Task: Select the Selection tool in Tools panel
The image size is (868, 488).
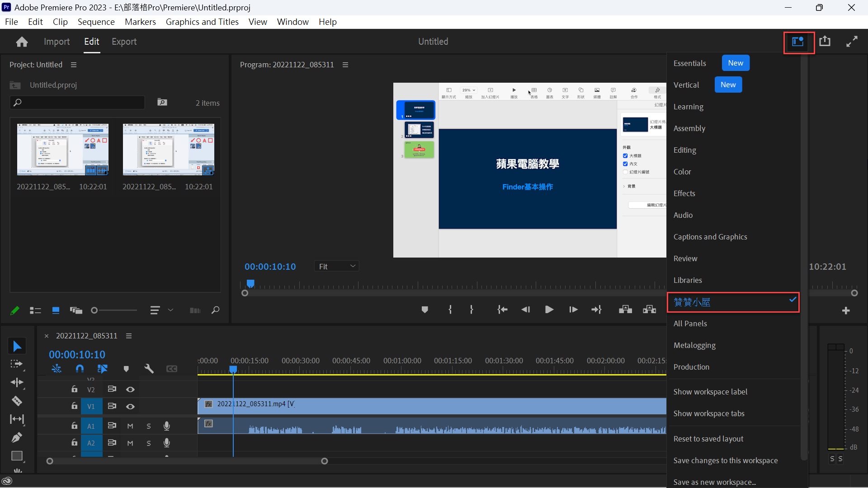Action: point(17,346)
